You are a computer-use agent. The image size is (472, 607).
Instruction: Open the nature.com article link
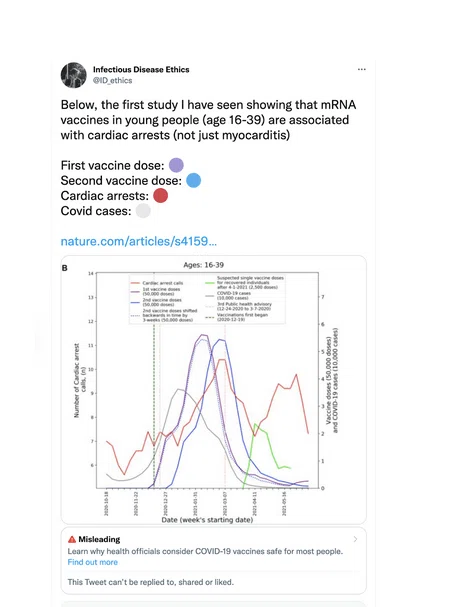point(139,241)
